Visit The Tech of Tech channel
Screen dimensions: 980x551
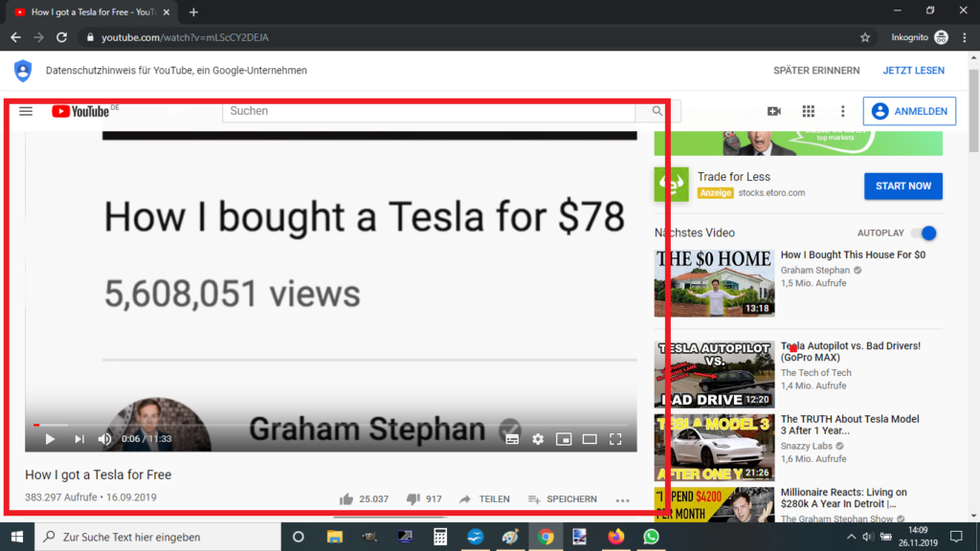click(815, 373)
